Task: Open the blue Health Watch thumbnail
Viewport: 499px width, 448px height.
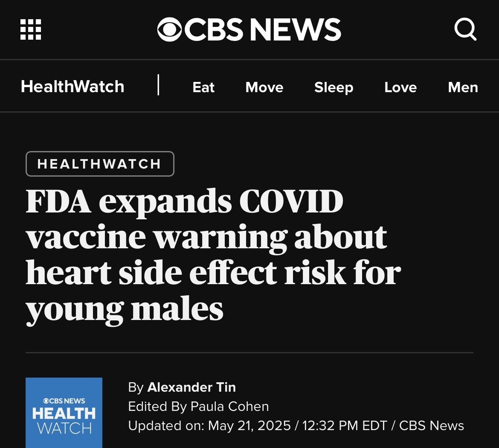Action: point(64,413)
